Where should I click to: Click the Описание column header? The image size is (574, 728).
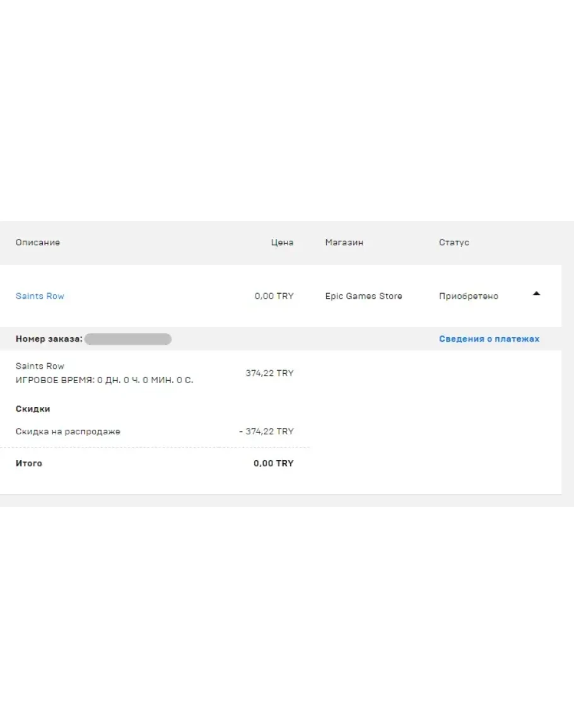click(38, 243)
